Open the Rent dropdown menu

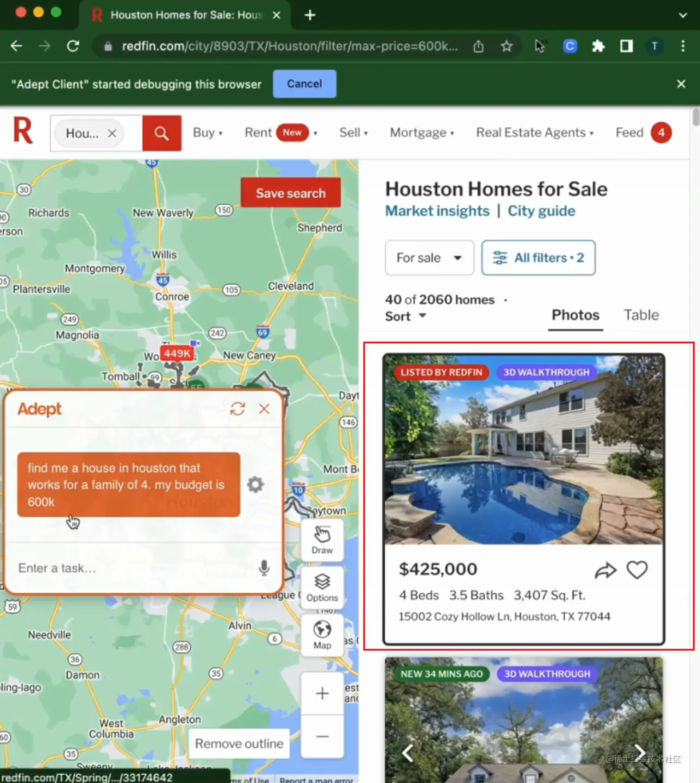point(281,132)
